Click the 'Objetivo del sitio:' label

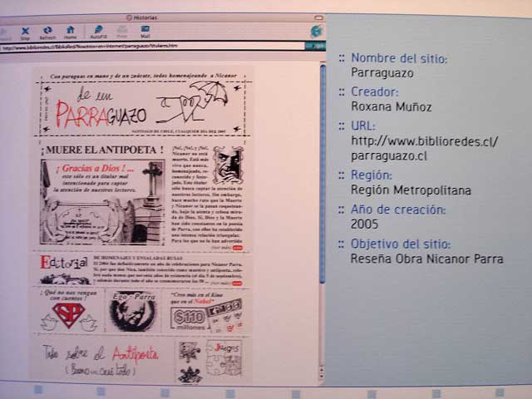(x=401, y=244)
